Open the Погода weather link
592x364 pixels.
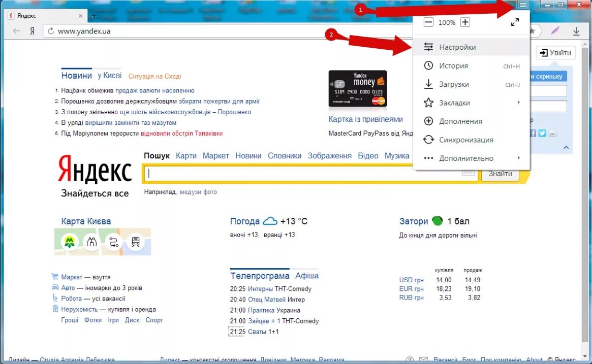(245, 221)
